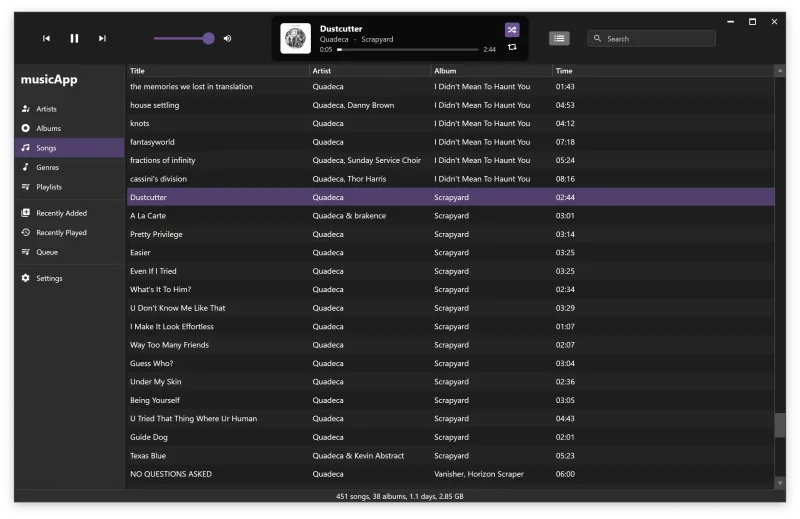Select the song 'Being Yourself'
800x519 pixels.
451,400
